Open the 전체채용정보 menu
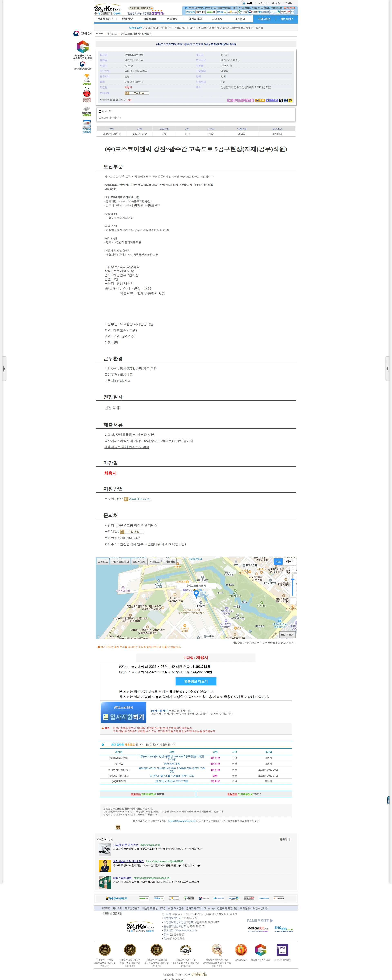392x980 pixels. click(x=105, y=19)
